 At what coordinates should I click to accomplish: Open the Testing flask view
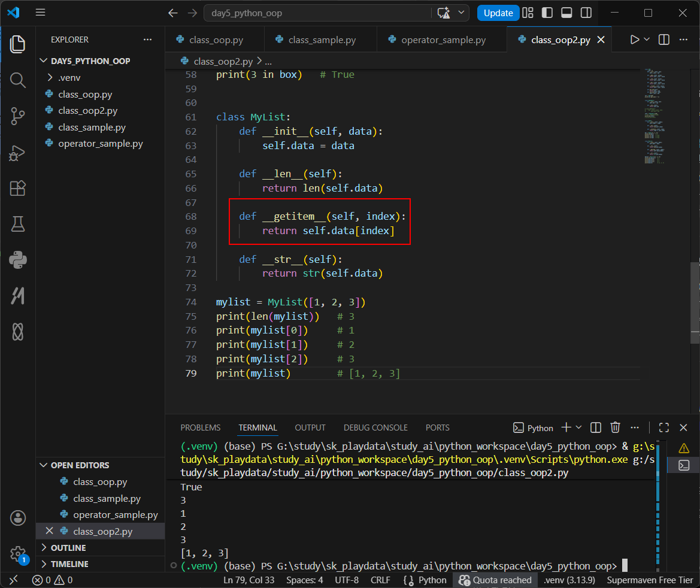[17, 224]
